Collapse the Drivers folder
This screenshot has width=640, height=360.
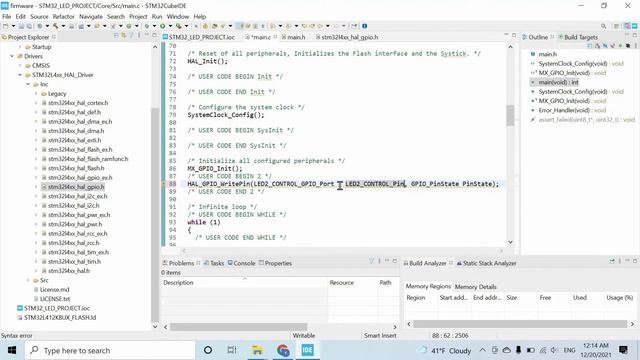[12, 56]
